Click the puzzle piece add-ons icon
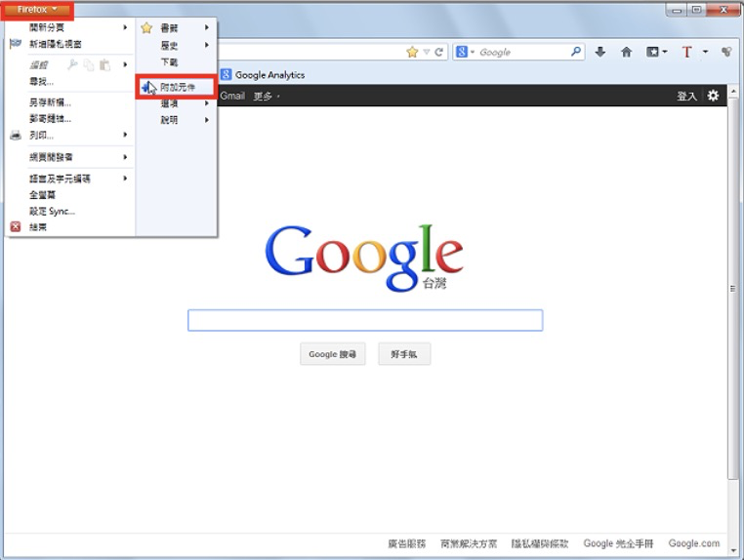 [x=147, y=87]
